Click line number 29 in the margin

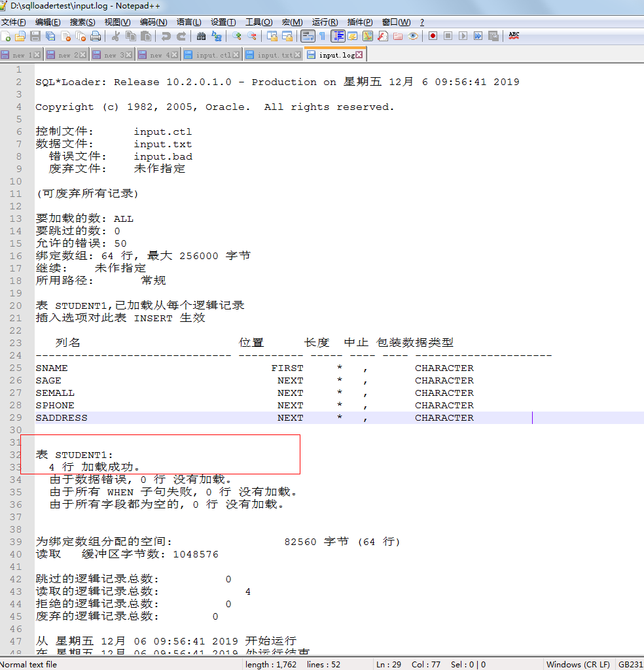(15, 417)
